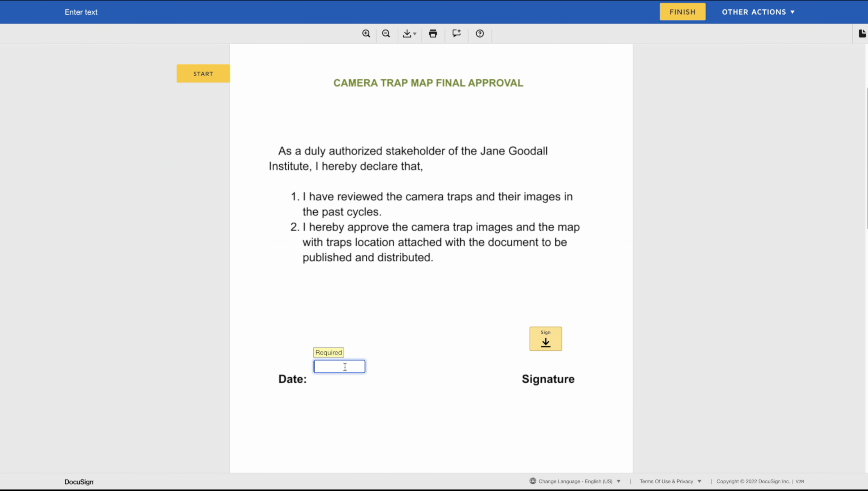Open the add comment icon
Viewport: 868px width, 491px height.
pyautogui.click(x=456, y=33)
